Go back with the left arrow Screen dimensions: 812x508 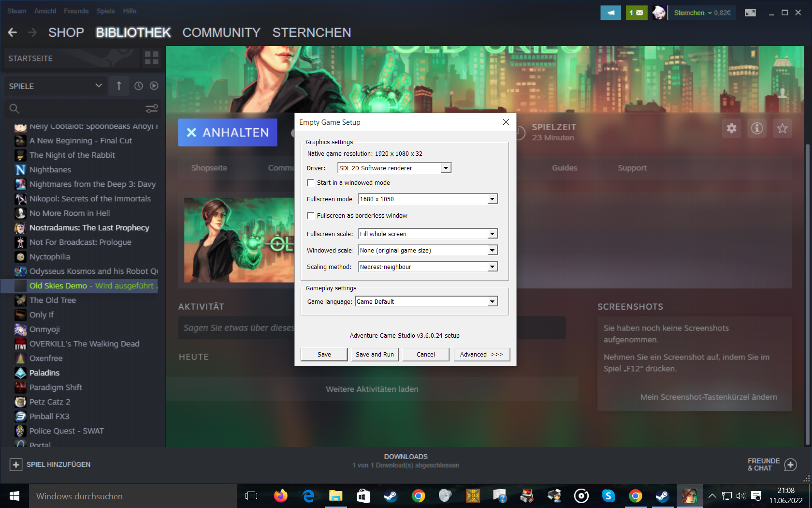13,32
